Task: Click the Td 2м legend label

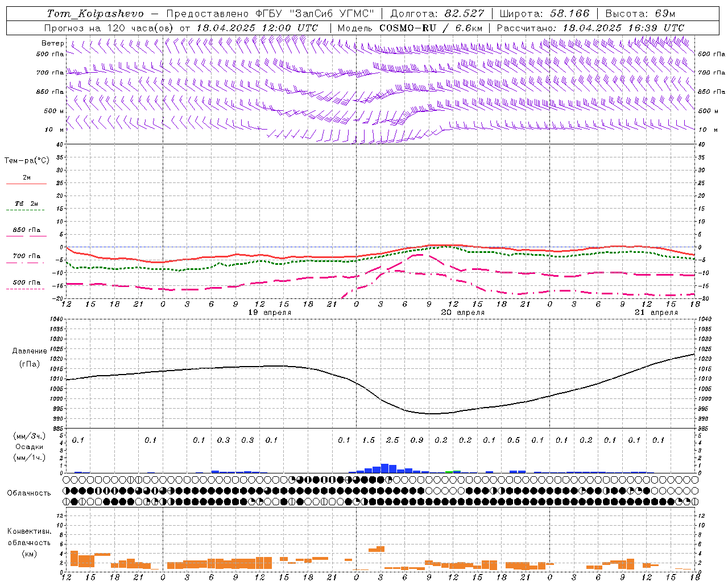Action: [x=26, y=203]
